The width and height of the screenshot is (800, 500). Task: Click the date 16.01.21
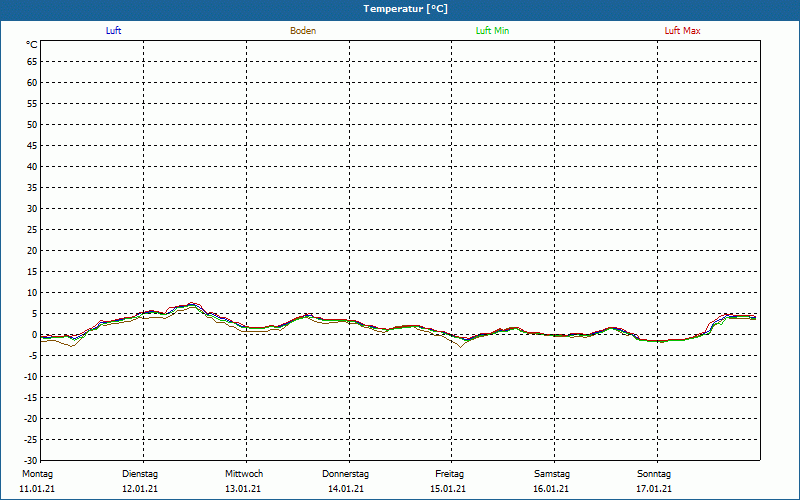coord(551,489)
